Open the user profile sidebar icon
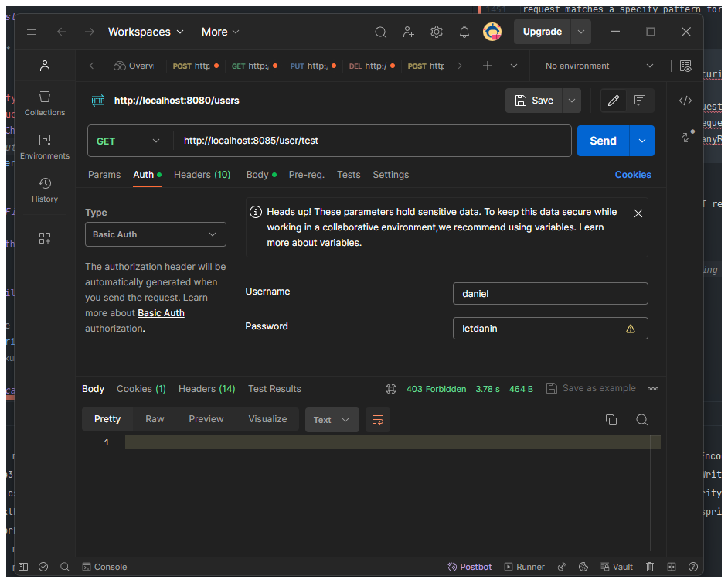The image size is (728, 583). [45, 66]
